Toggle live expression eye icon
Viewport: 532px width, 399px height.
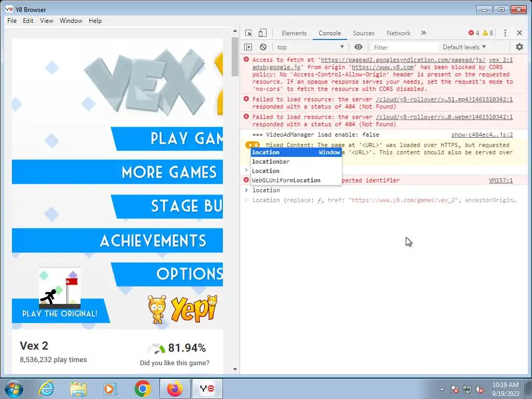358,47
